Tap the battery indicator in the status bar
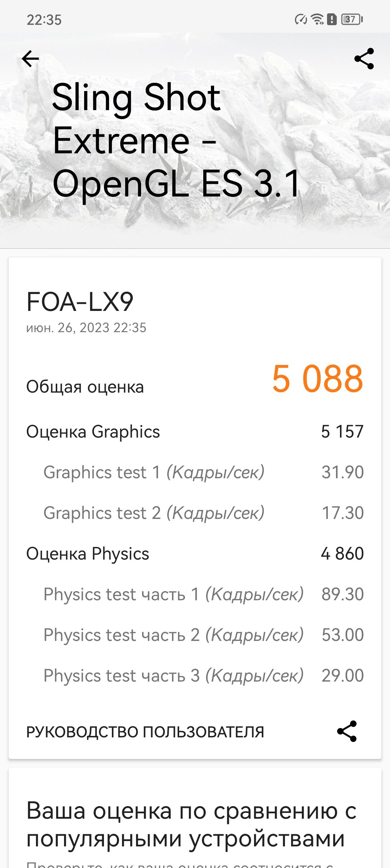The height and width of the screenshot is (868, 390). point(352,19)
